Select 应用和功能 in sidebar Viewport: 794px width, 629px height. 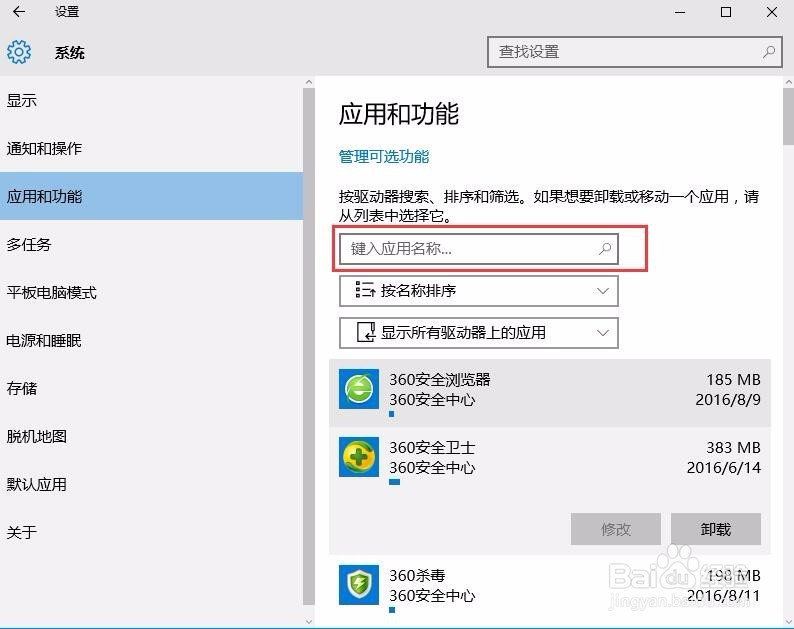pyautogui.click(x=151, y=196)
